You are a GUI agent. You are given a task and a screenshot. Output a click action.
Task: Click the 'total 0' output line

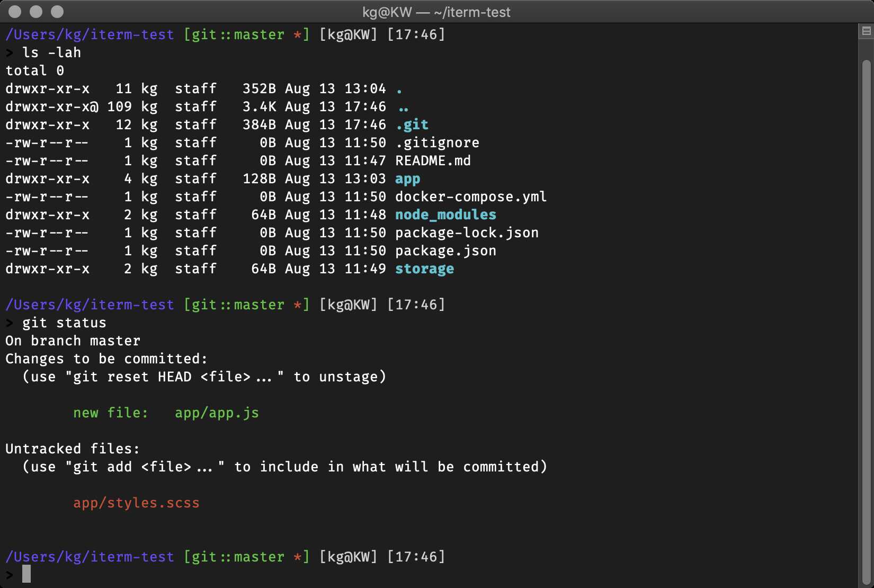(x=35, y=70)
